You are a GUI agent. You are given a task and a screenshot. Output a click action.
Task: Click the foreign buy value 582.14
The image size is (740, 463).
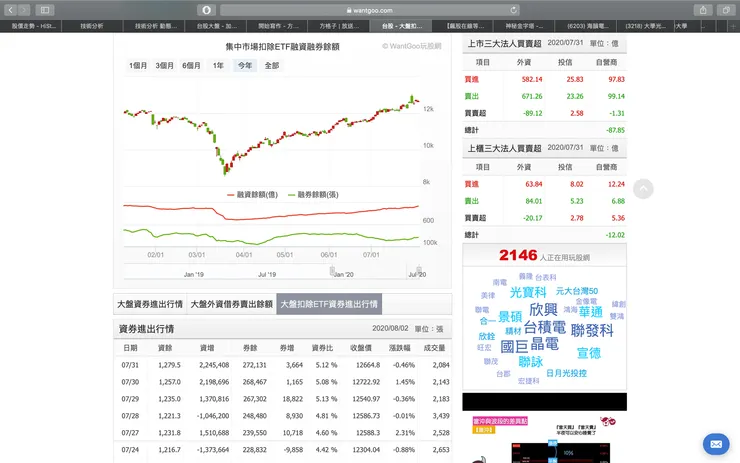click(532, 79)
